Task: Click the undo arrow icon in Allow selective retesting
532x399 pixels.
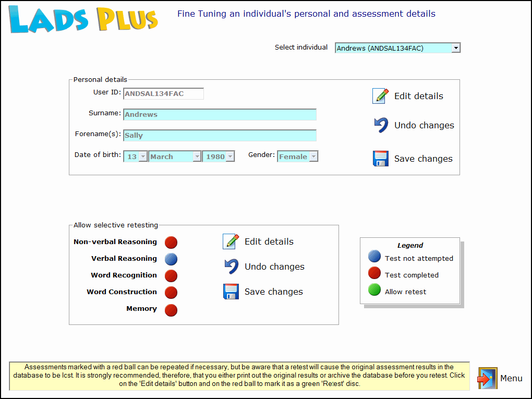Action: [x=232, y=267]
